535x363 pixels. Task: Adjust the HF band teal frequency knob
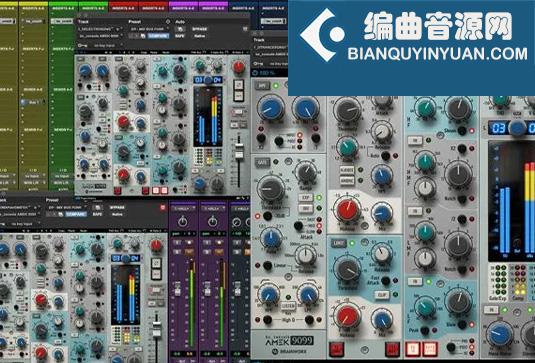pyautogui.click(x=426, y=109)
